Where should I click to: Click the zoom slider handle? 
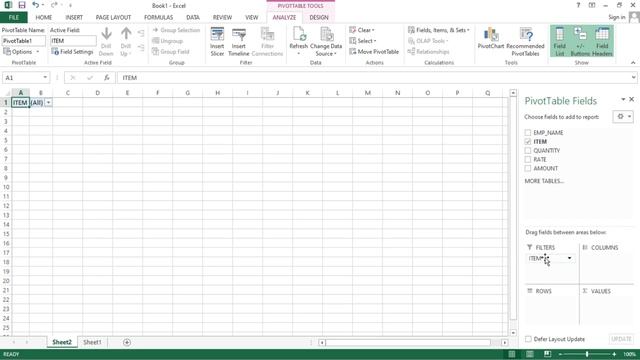tap(587, 354)
